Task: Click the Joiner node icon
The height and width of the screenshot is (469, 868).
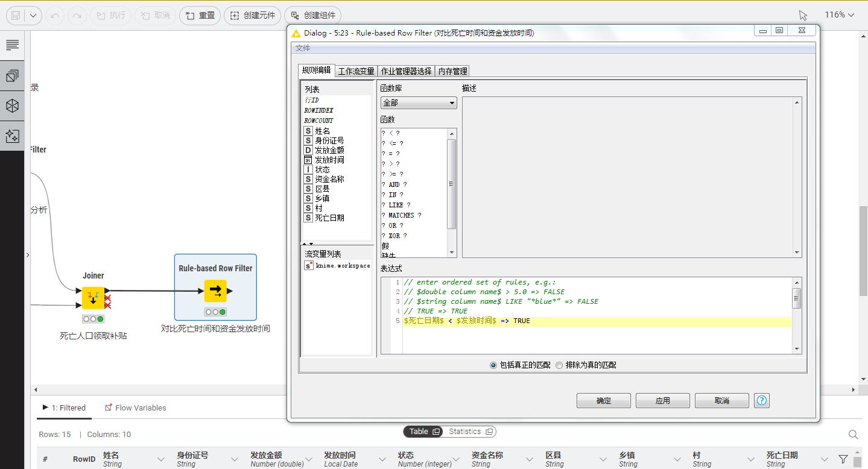Action: (x=93, y=298)
